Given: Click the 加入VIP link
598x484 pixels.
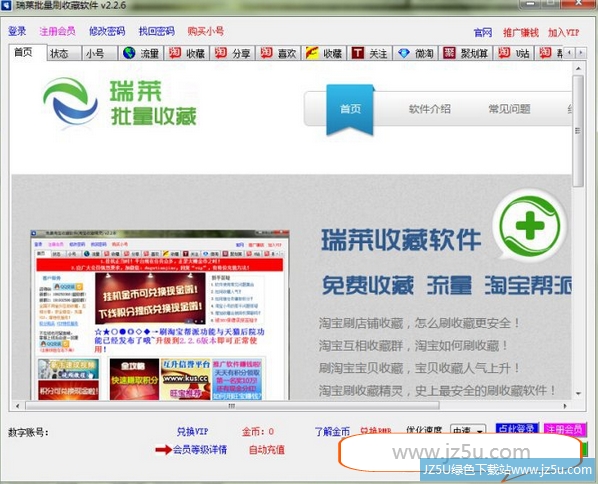Looking at the screenshot, I should [563, 33].
